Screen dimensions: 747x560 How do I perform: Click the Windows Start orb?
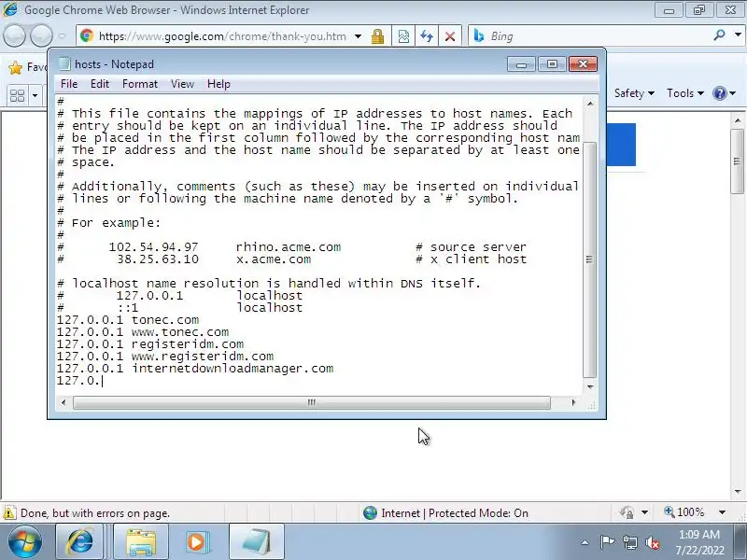[24, 541]
